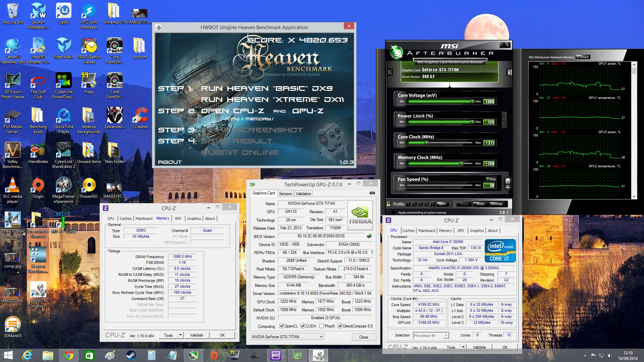This screenshot has width=644, height=362.
Task: Expand the Power Limit side arrow in Afterburner
Action: pyautogui.click(x=503, y=120)
